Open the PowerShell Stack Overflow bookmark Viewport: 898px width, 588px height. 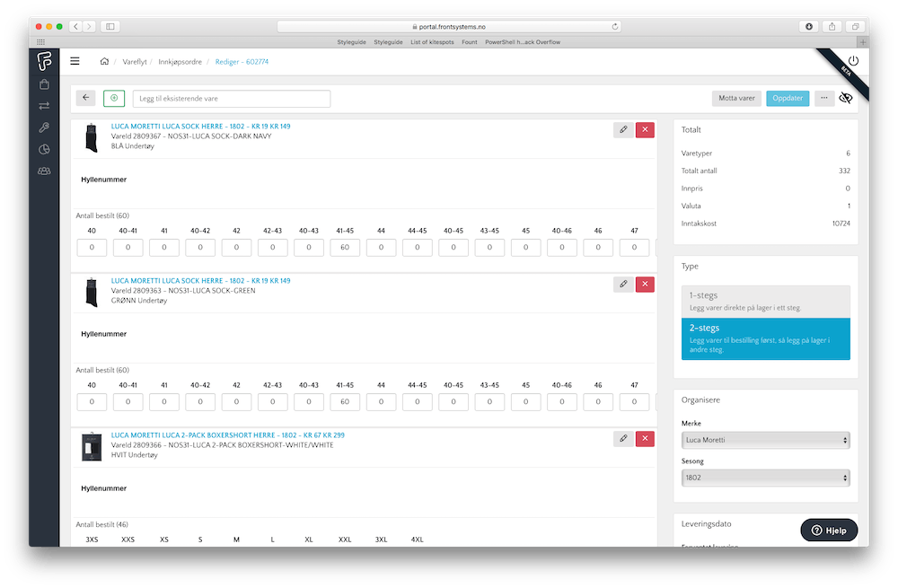pos(523,42)
